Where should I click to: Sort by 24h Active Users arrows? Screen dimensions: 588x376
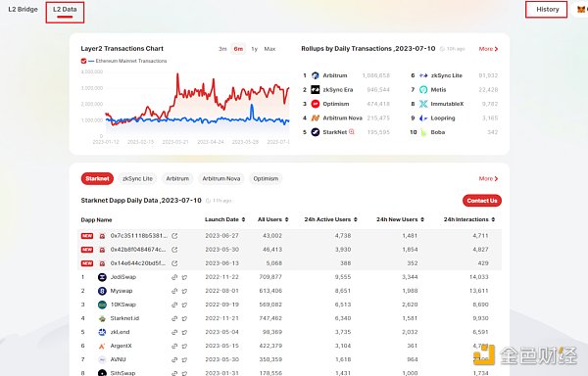pos(356,219)
